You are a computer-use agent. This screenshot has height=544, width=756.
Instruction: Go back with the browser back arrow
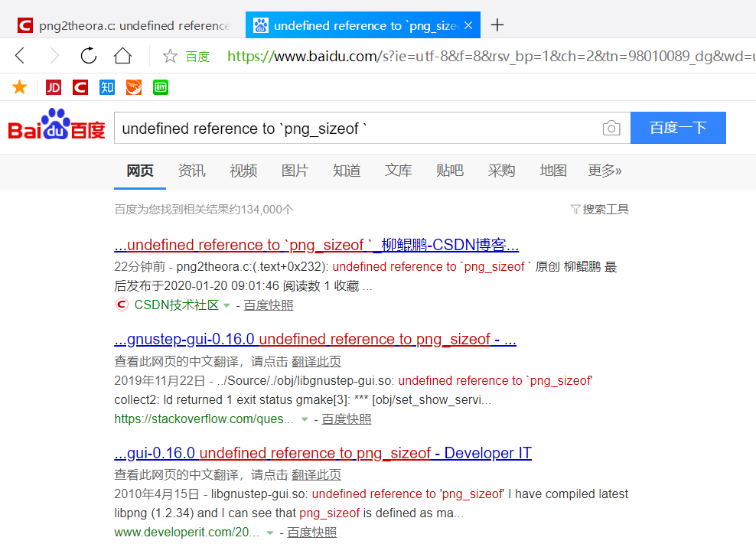[x=20, y=55]
